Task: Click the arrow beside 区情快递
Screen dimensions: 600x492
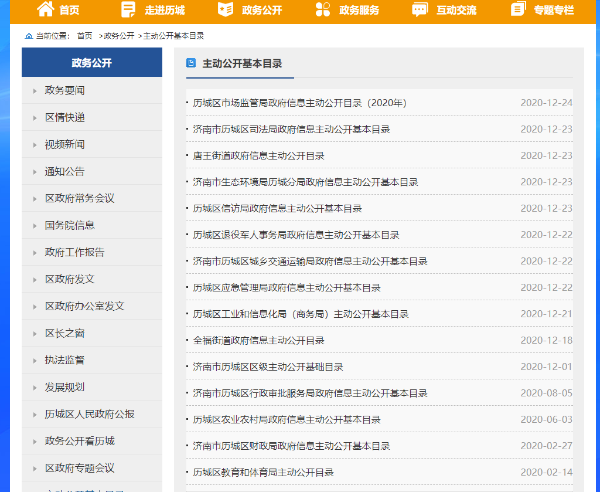Action: [x=35, y=118]
